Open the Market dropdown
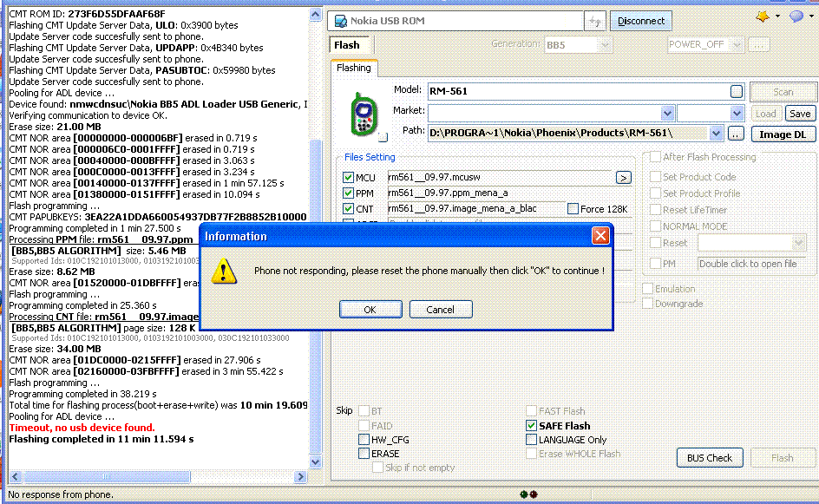 667,114
